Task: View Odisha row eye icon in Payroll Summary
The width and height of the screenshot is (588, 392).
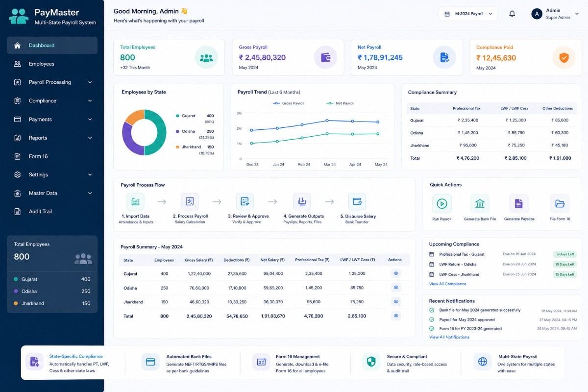Action: (396, 288)
